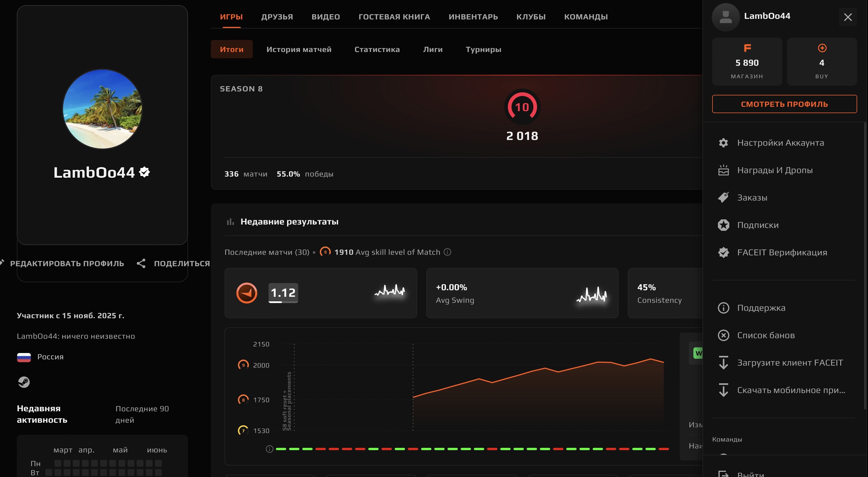Click РЕДАКТИРОВАТЬ ПРОФИЛЬ
This screenshot has height=477, width=868.
(x=67, y=263)
